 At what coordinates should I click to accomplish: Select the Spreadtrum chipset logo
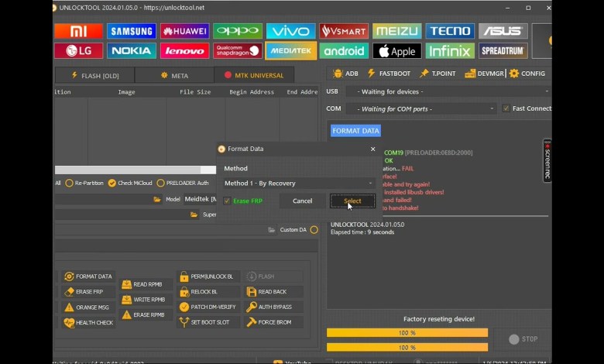(503, 51)
